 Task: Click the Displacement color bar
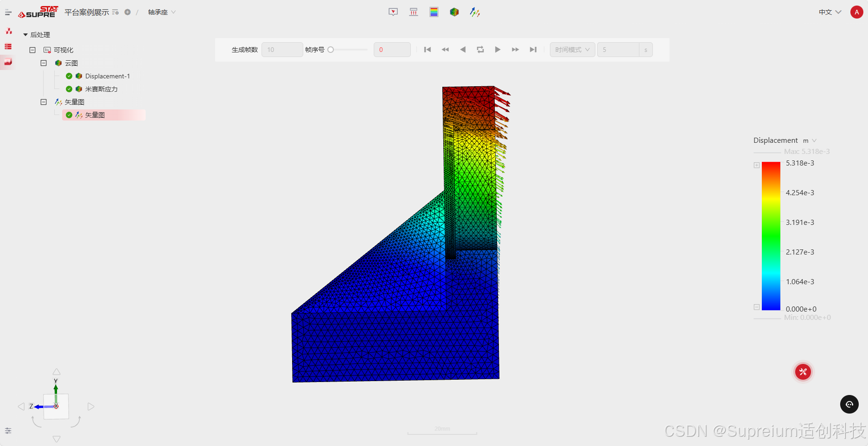pyautogui.click(x=771, y=236)
